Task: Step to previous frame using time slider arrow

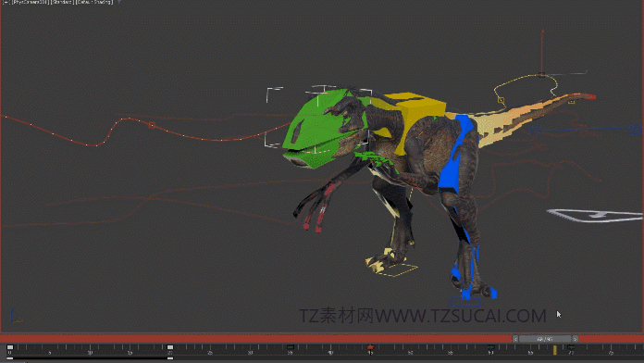Action: tap(515, 339)
